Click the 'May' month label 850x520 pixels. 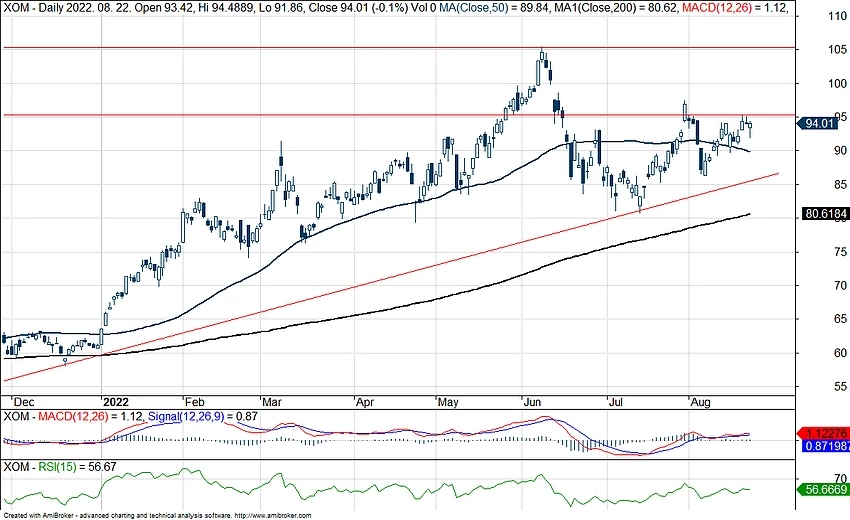(x=448, y=402)
